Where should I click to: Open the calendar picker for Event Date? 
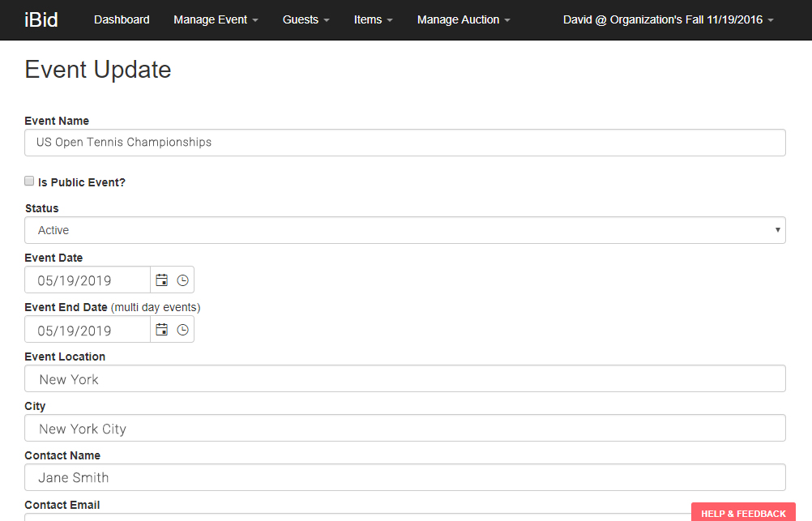[161, 279]
